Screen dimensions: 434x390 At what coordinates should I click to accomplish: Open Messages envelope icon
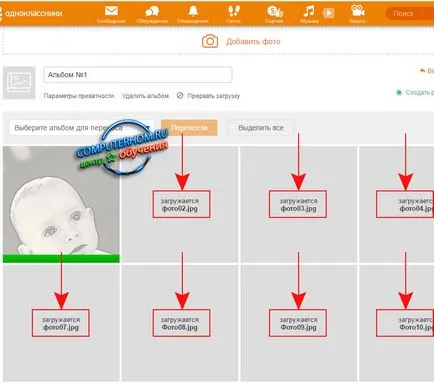tap(111, 11)
